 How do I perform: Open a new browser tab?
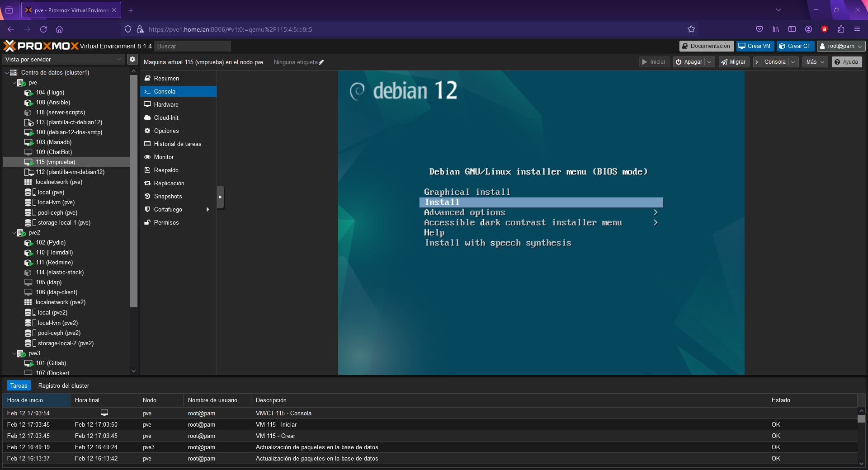(131, 10)
